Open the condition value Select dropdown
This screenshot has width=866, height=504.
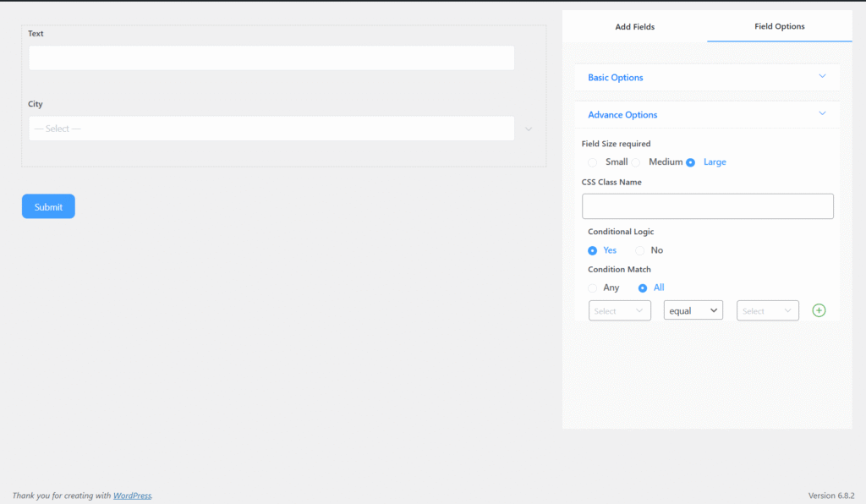click(x=767, y=311)
